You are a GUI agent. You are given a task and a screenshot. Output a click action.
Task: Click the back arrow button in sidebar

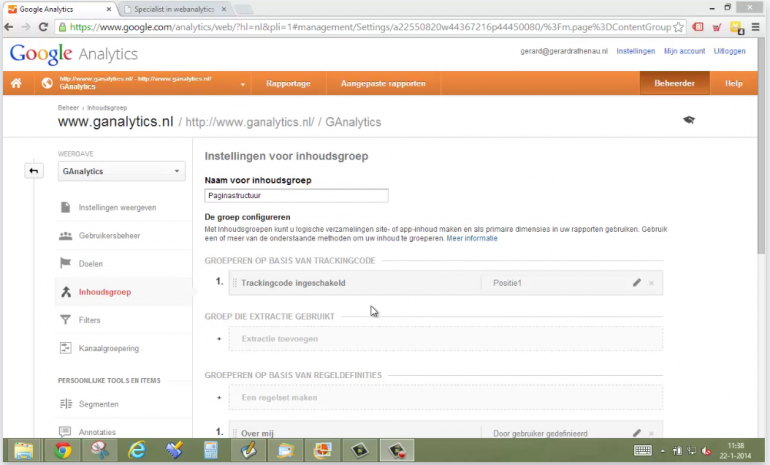coord(33,171)
